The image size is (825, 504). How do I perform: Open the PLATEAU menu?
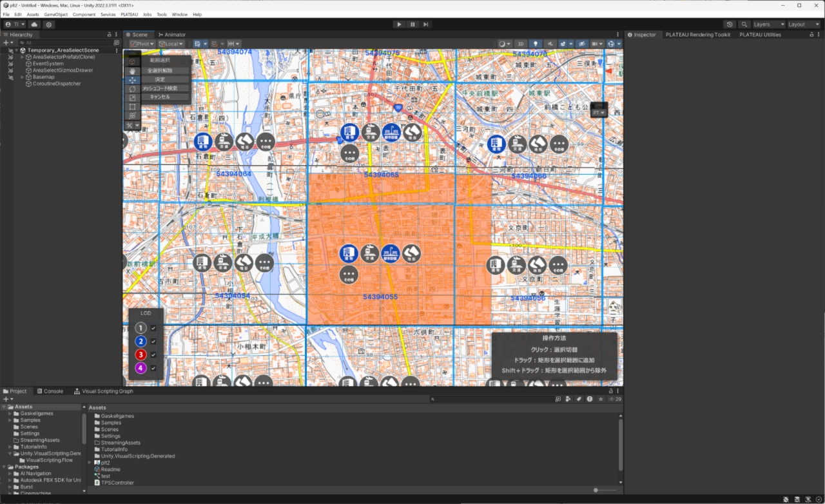(129, 14)
